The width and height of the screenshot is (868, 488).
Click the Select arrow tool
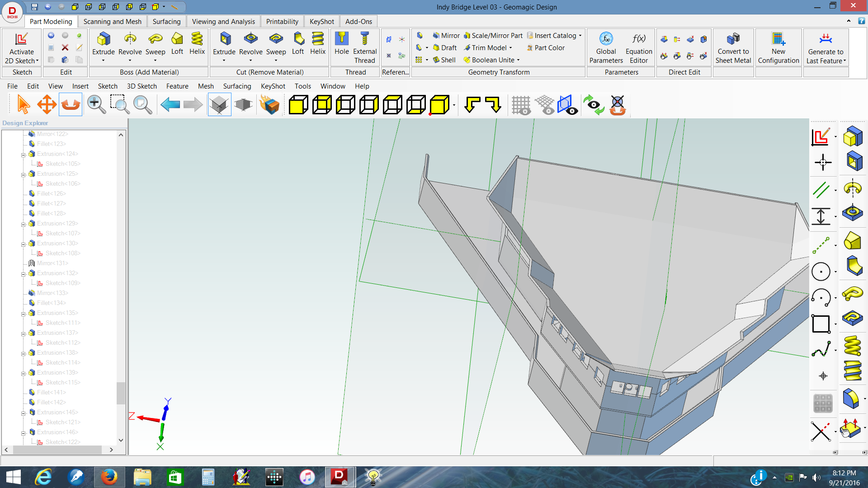pos(24,105)
